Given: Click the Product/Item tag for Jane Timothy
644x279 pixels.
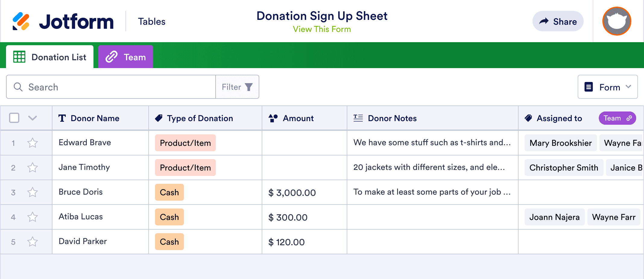Looking at the screenshot, I should pos(185,168).
